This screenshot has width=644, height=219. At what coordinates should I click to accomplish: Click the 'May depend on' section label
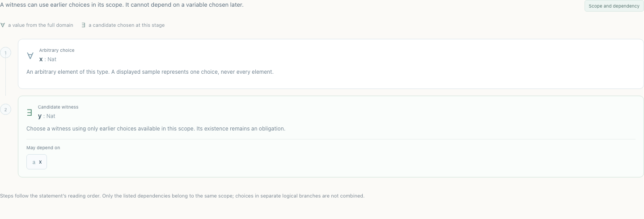tap(43, 147)
